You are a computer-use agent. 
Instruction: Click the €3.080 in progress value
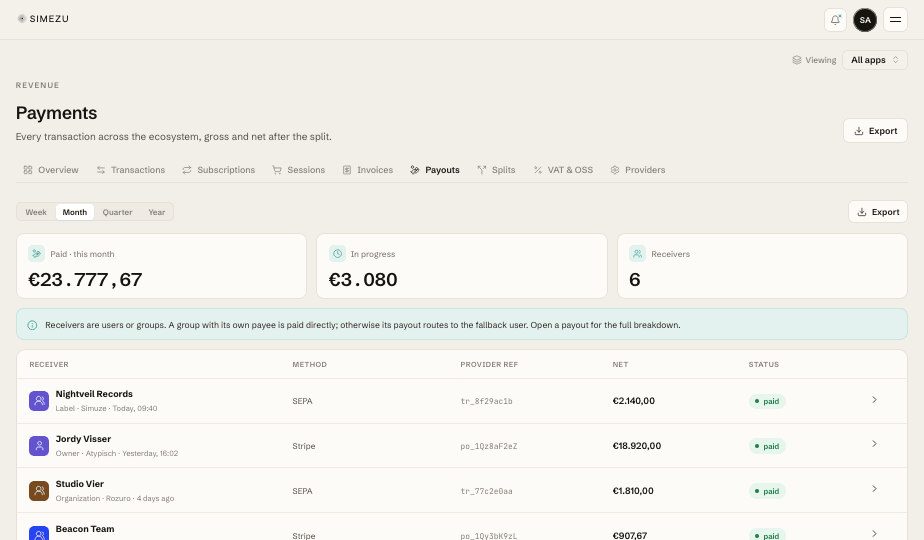pyautogui.click(x=363, y=279)
